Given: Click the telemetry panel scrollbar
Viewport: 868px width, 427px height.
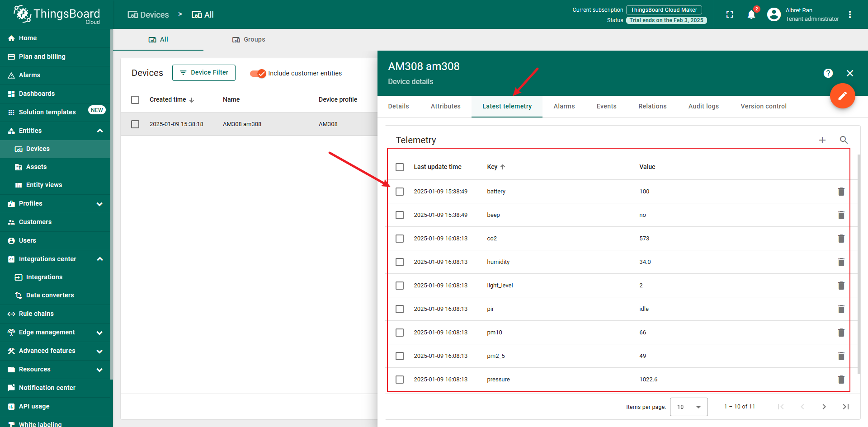Looking at the screenshot, I should tap(859, 264).
